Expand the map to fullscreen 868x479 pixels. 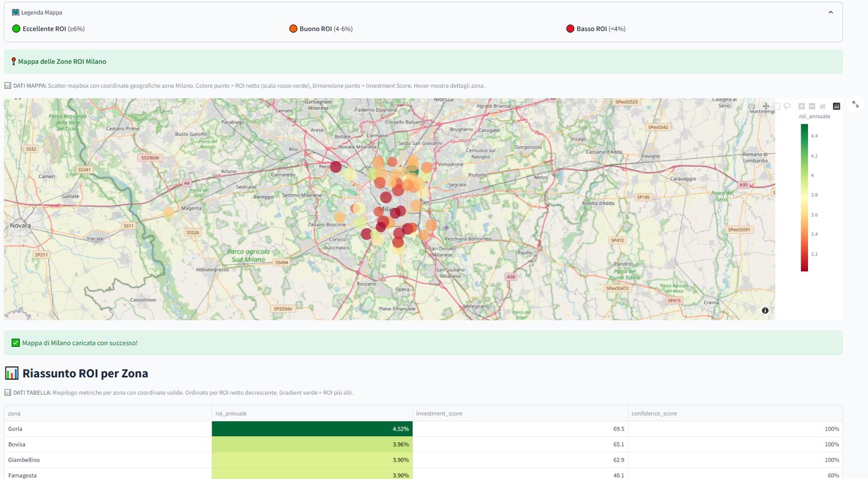pyautogui.click(x=856, y=105)
